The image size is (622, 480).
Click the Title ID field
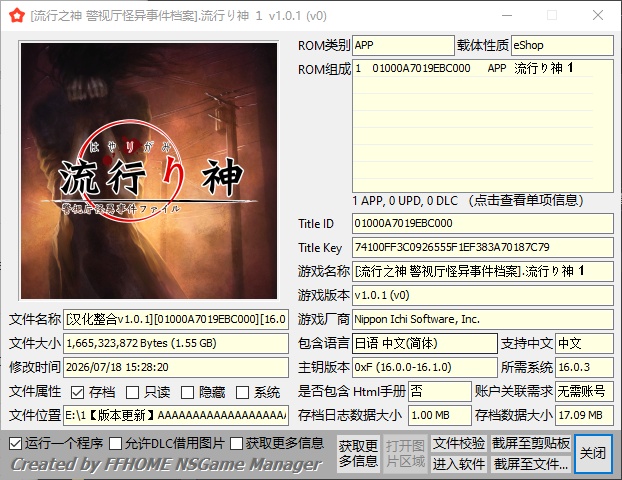(483, 223)
